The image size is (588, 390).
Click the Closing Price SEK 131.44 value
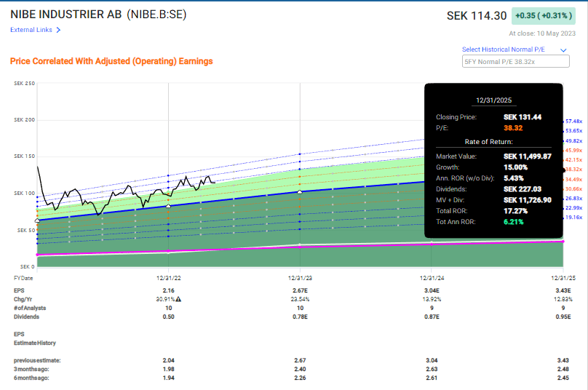click(x=523, y=117)
